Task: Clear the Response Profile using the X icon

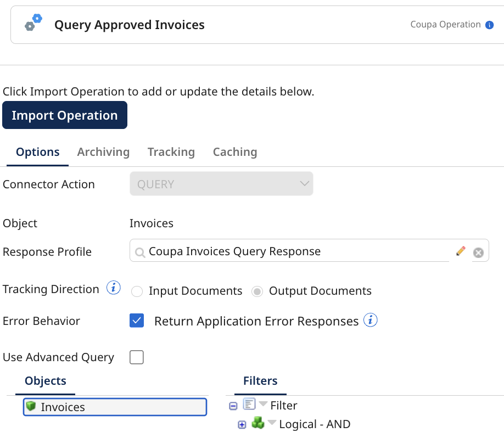Action: pos(478,251)
